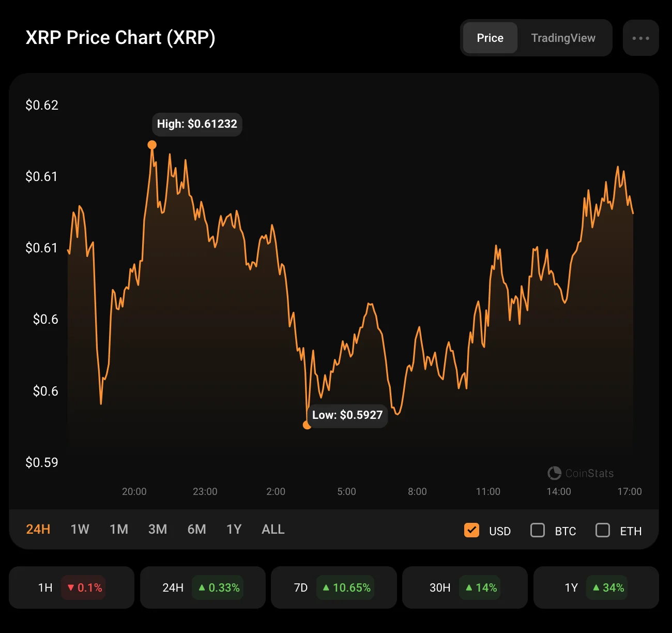Image resolution: width=672 pixels, height=633 pixels.
Task: Enable the BTC currency checkbox
Action: pyautogui.click(x=538, y=530)
